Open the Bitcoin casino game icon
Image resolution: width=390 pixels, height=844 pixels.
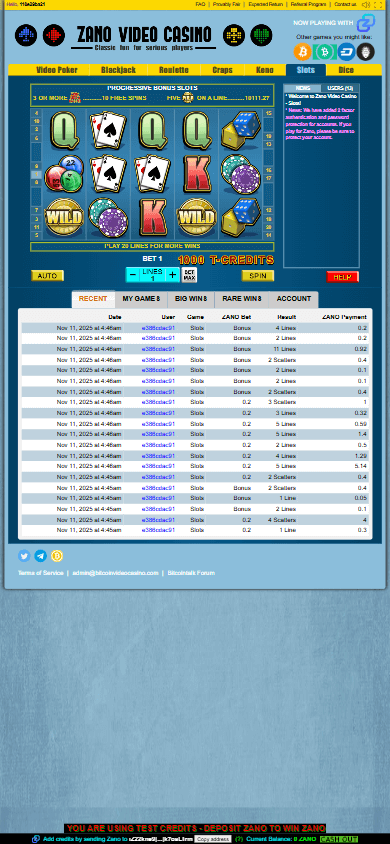tap(302, 52)
